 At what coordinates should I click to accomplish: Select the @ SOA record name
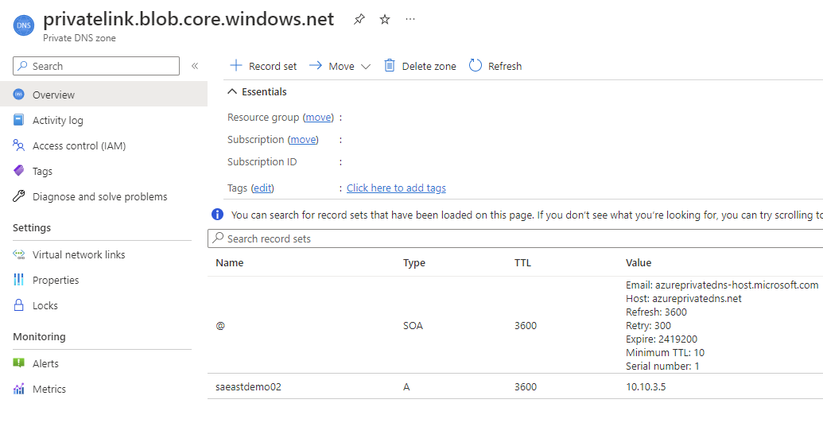pyautogui.click(x=220, y=325)
